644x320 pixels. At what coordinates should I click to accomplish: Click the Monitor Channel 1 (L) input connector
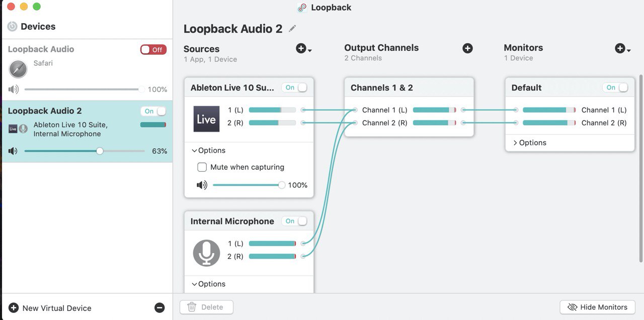pyautogui.click(x=516, y=110)
